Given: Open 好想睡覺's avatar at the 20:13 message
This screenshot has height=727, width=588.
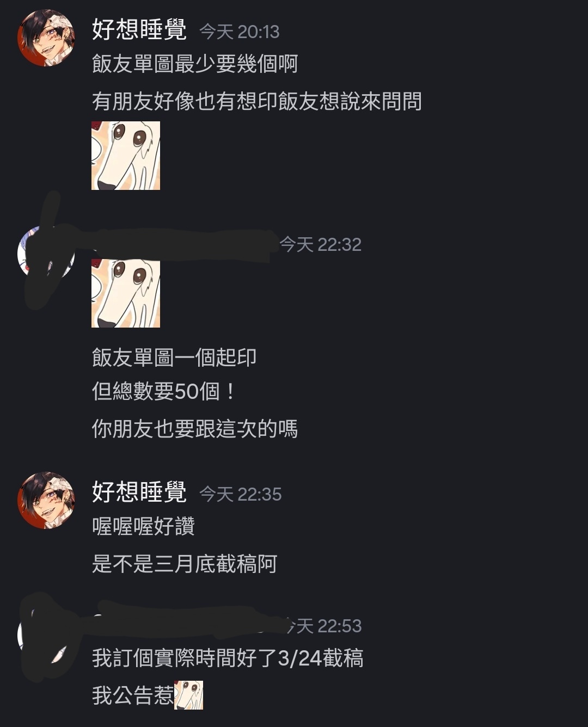Looking at the screenshot, I should (x=46, y=38).
